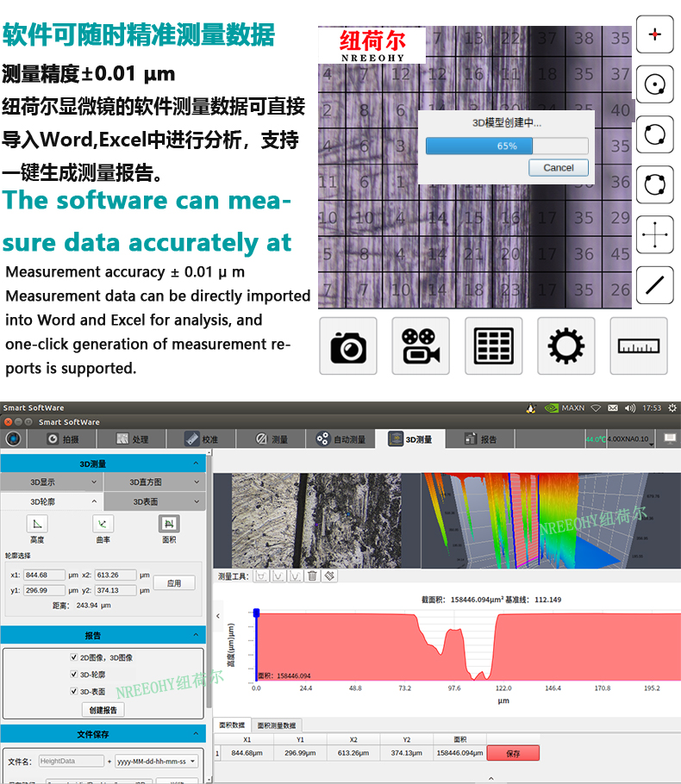Select the two-point circle tool

pyautogui.click(x=654, y=134)
